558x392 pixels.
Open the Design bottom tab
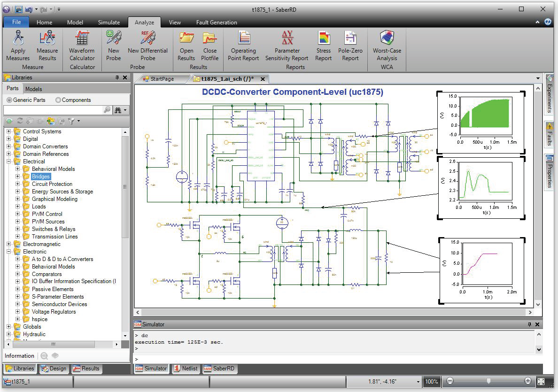click(54, 369)
